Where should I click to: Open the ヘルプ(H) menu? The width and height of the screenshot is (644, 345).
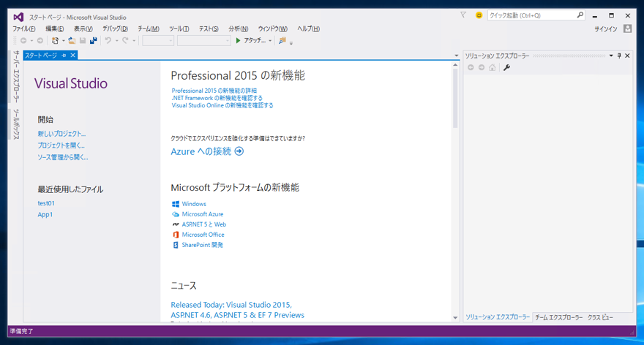308,29
